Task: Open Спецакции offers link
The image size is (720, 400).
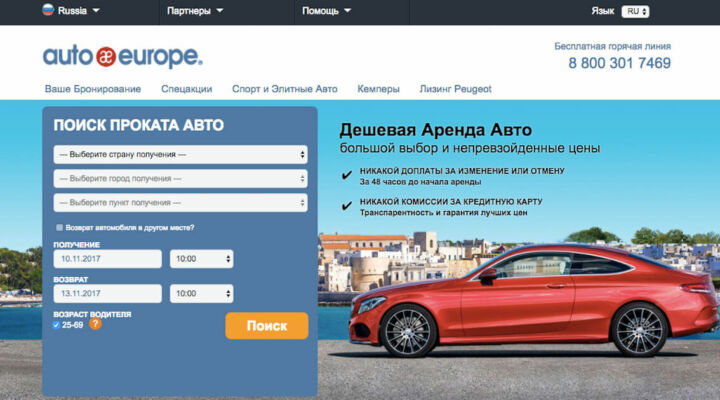Action: (186, 89)
